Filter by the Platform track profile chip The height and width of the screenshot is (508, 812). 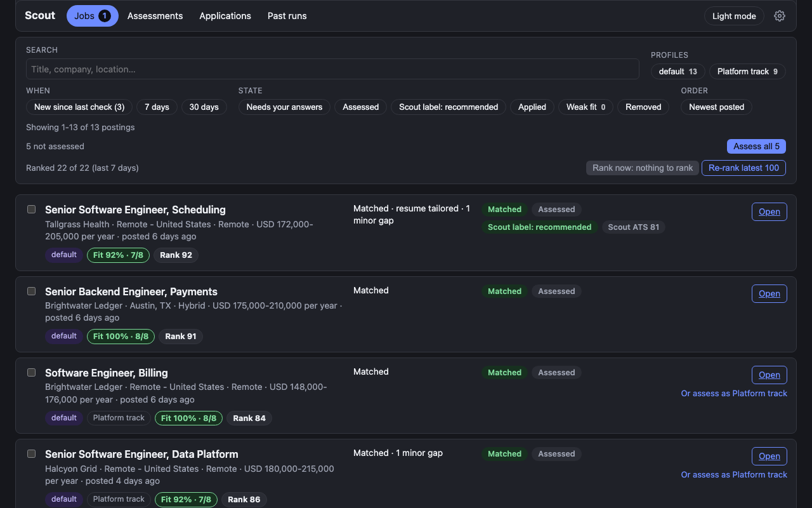coord(747,72)
